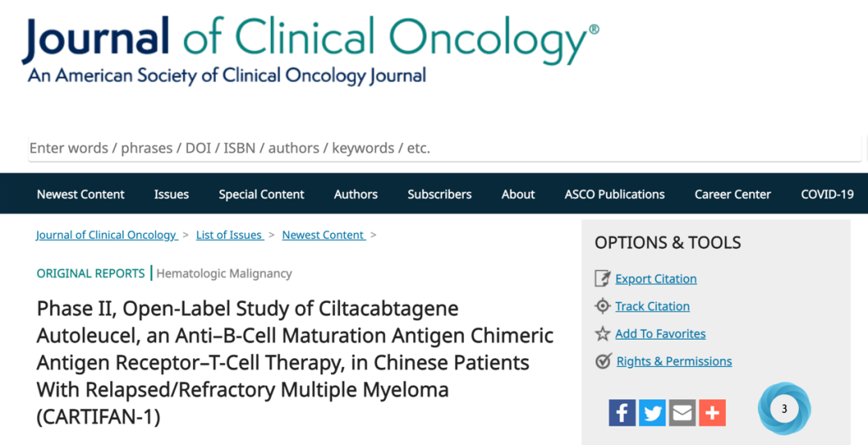Share article on Facebook icon

(622, 413)
